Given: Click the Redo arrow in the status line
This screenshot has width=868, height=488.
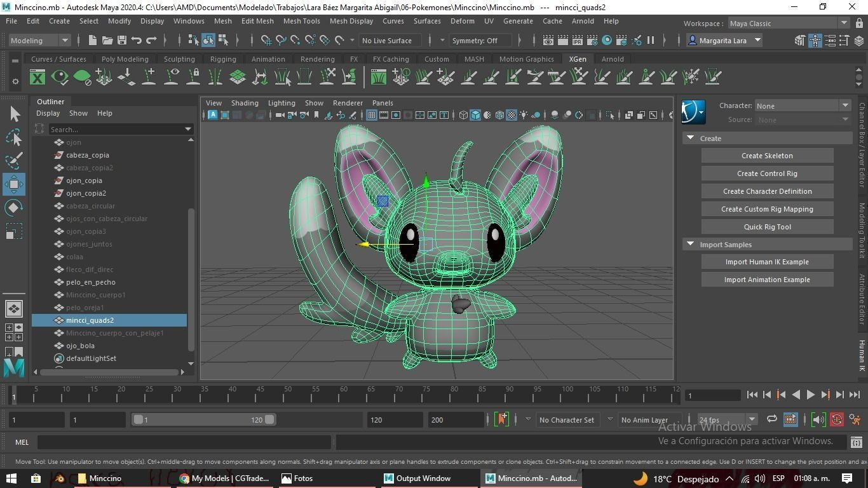Looking at the screenshot, I should (x=151, y=40).
